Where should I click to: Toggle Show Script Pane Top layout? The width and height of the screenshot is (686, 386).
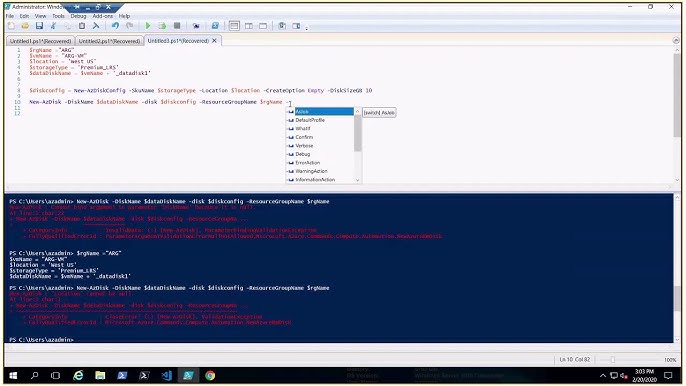(x=234, y=26)
